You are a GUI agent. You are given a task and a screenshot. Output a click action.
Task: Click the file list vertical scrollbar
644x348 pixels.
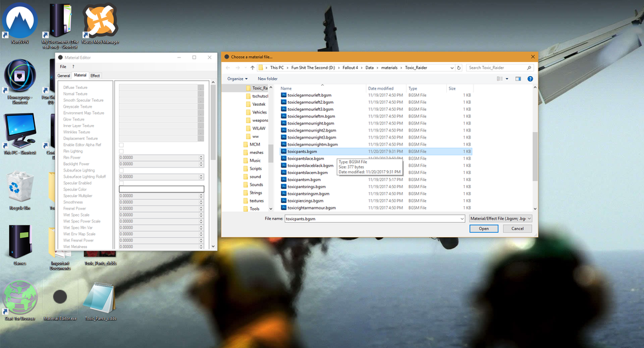[x=535, y=156]
